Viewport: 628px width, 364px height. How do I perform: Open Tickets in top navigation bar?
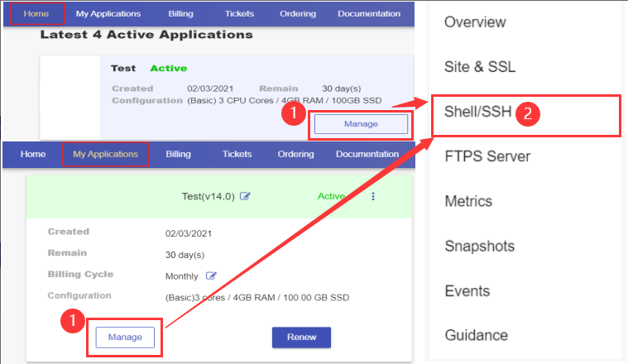(239, 13)
